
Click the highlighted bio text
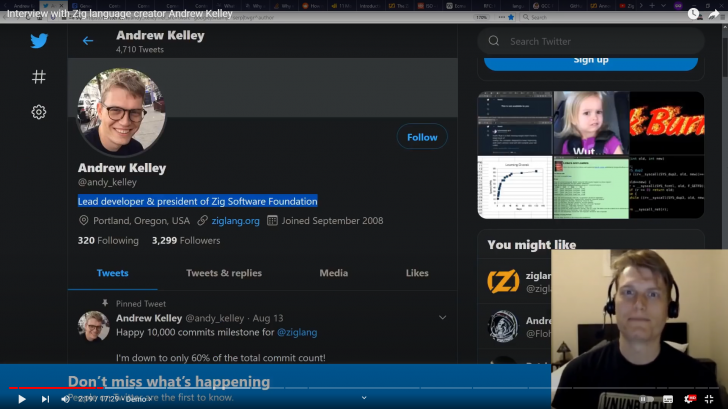pyautogui.click(x=197, y=201)
